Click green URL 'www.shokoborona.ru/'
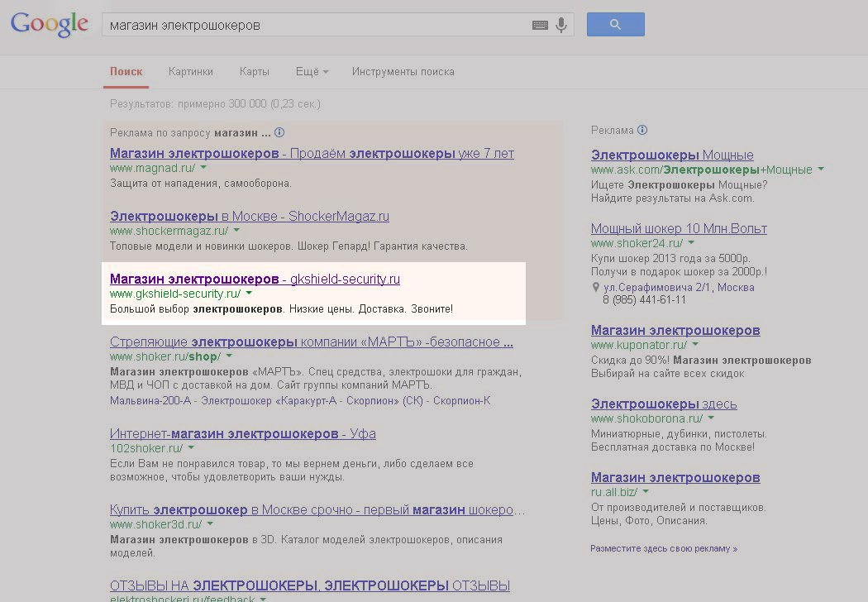Screen dimensions: 868x602 646,418
